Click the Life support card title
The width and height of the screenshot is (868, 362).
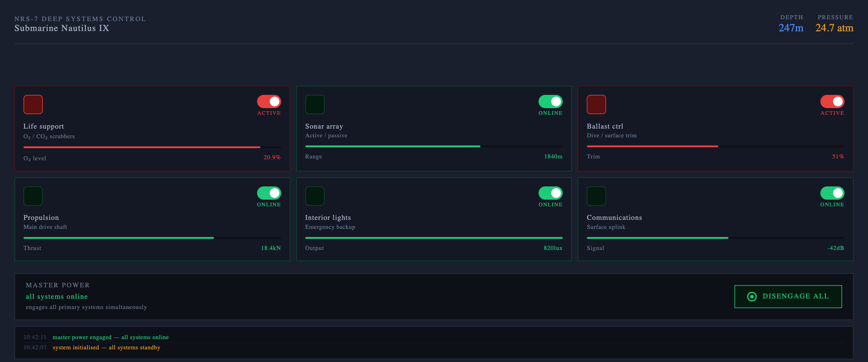pyautogui.click(x=43, y=126)
